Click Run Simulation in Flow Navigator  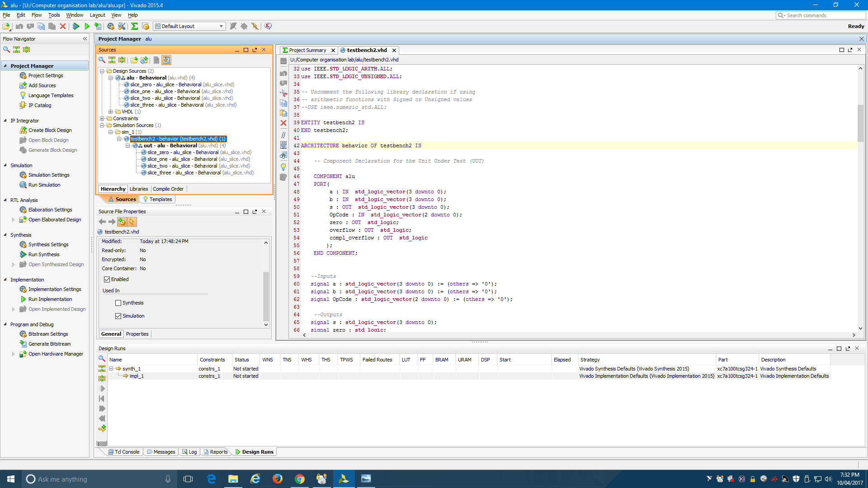click(44, 185)
